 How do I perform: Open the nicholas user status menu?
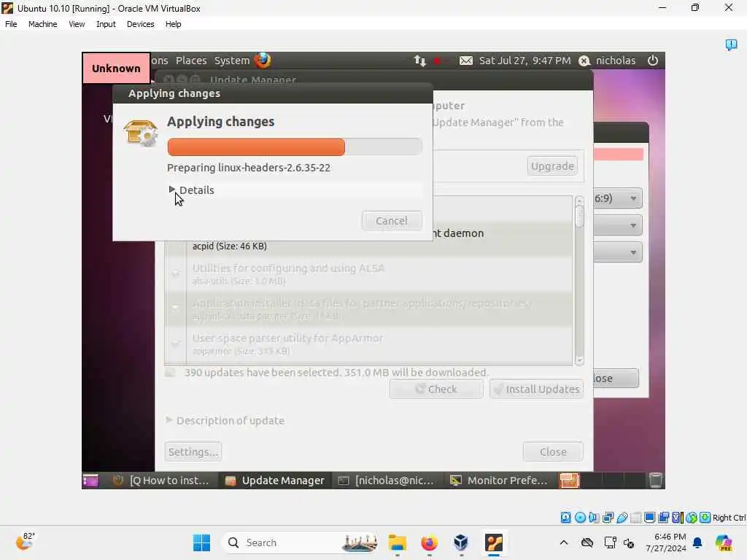(x=608, y=61)
